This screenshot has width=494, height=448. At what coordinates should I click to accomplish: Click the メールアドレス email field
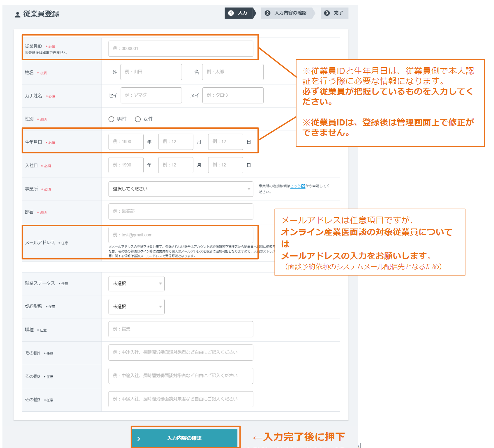click(x=181, y=235)
